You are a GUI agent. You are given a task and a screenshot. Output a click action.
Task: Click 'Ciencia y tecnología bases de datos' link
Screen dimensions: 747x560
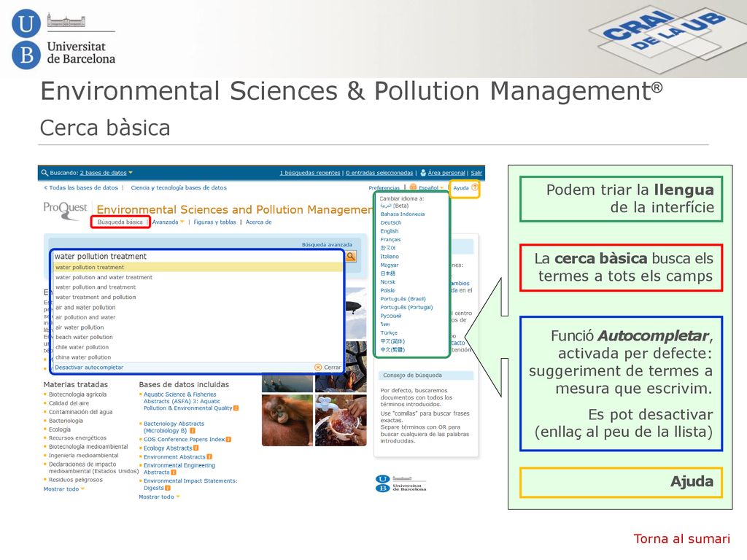179,187
